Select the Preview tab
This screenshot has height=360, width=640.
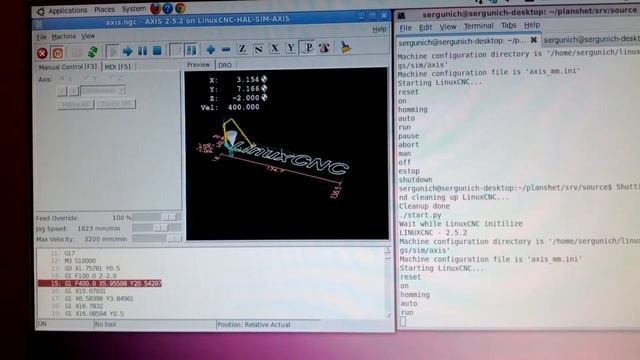198,65
